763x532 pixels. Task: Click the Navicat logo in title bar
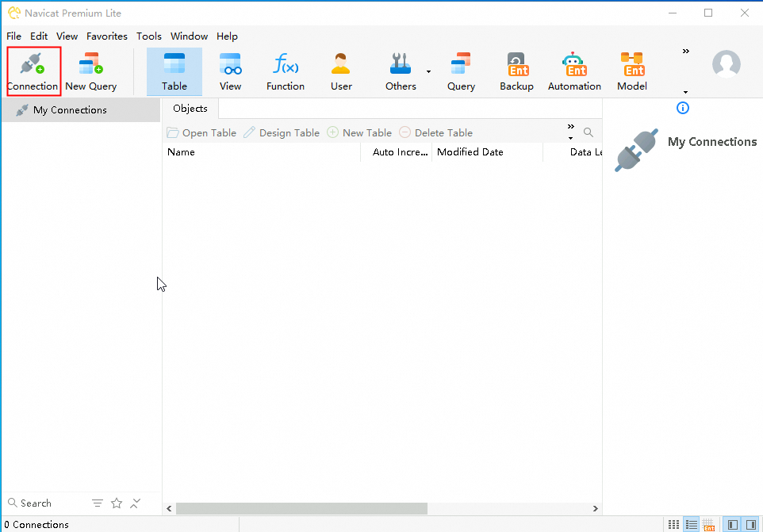[x=14, y=13]
